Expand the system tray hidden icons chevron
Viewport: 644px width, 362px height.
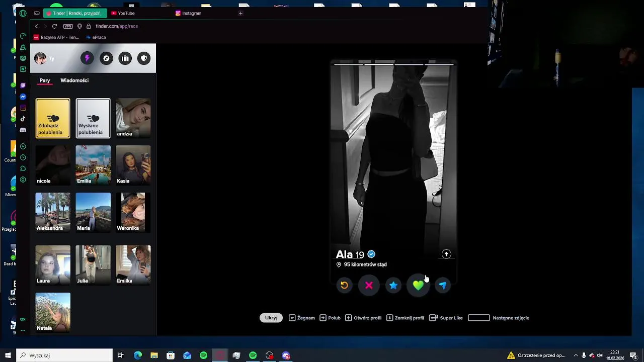[576, 355]
